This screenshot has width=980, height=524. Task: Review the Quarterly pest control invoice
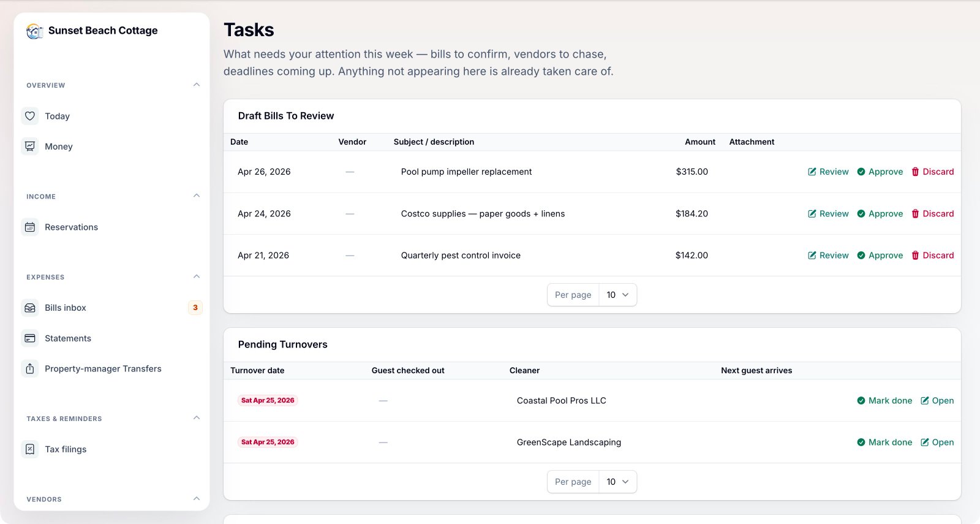[x=828, y=256]
